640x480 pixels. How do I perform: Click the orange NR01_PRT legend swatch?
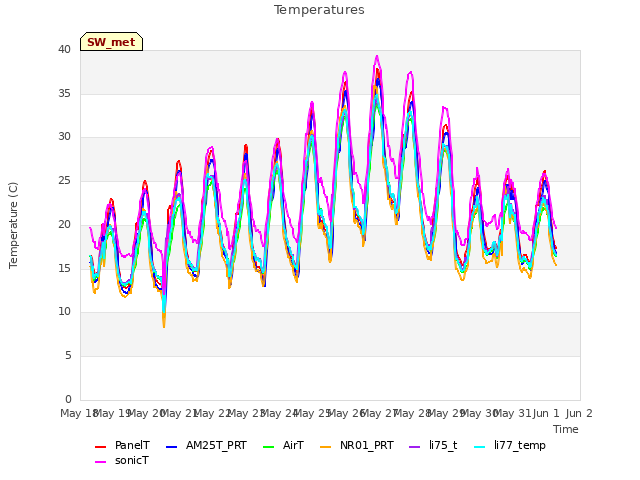[x=326, y=447]
